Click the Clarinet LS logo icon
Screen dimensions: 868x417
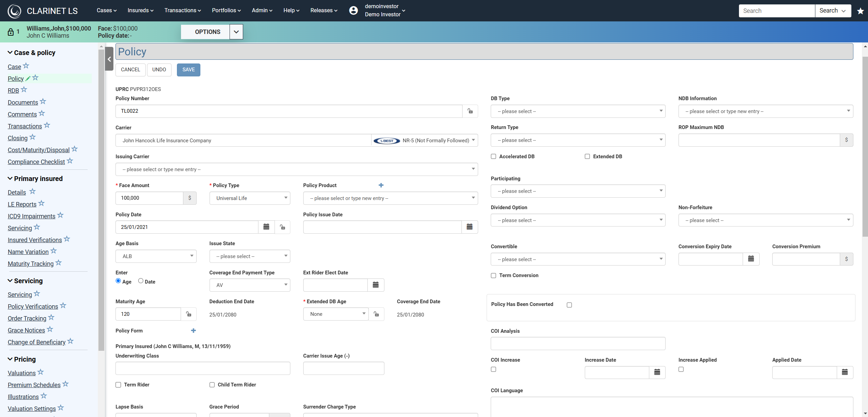point(14,11)
